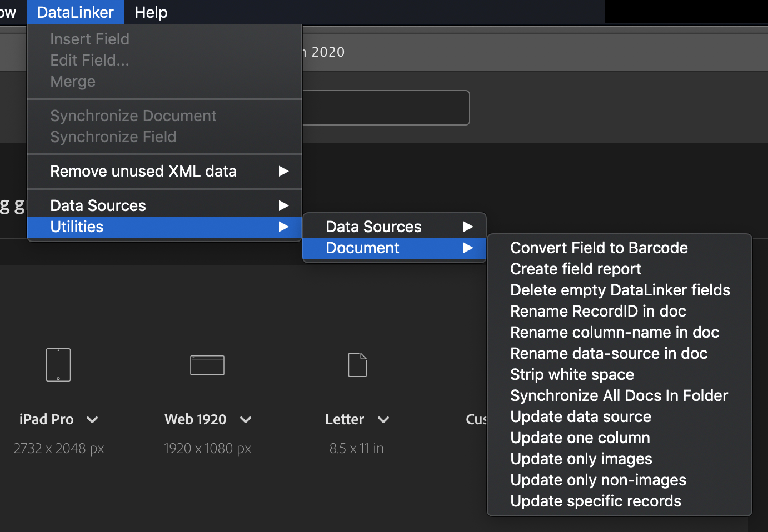
Task: Open the Help menu
Action: tap(151, 12)
